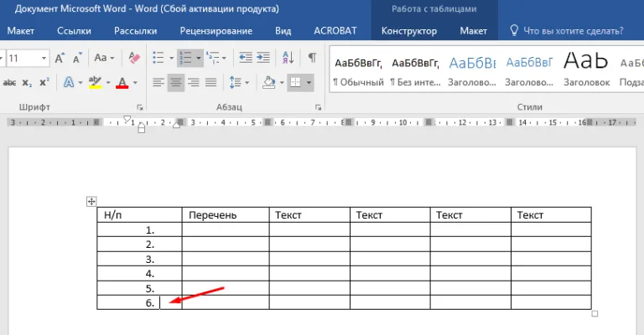This screenshot has height=335, width=644.
Task: Open the font color dropdown arrow
Action: [x=135, y=83]
